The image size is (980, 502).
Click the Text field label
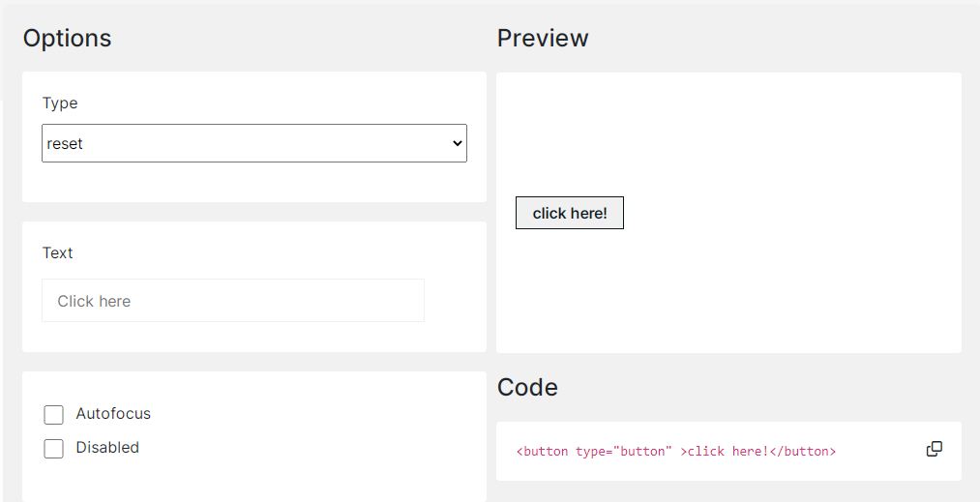[x=58, y=253]
